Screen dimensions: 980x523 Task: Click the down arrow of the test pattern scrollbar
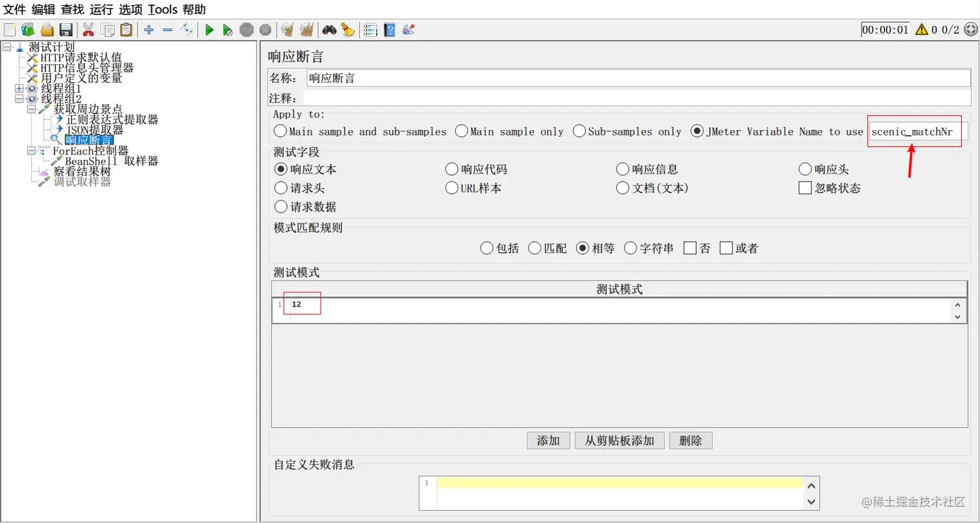click(957, 317)
